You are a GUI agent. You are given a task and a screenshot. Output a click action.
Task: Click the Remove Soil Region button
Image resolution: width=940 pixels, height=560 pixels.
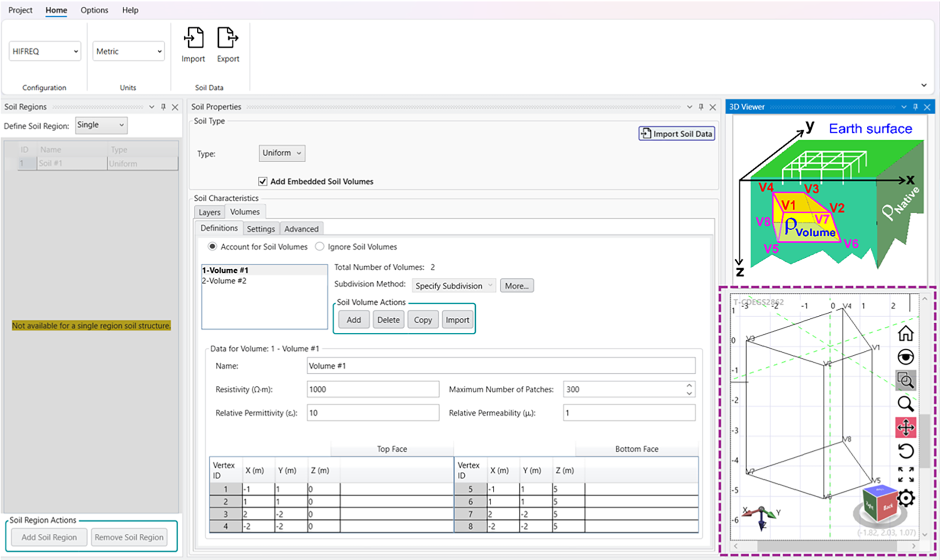(x=129, y=537)
